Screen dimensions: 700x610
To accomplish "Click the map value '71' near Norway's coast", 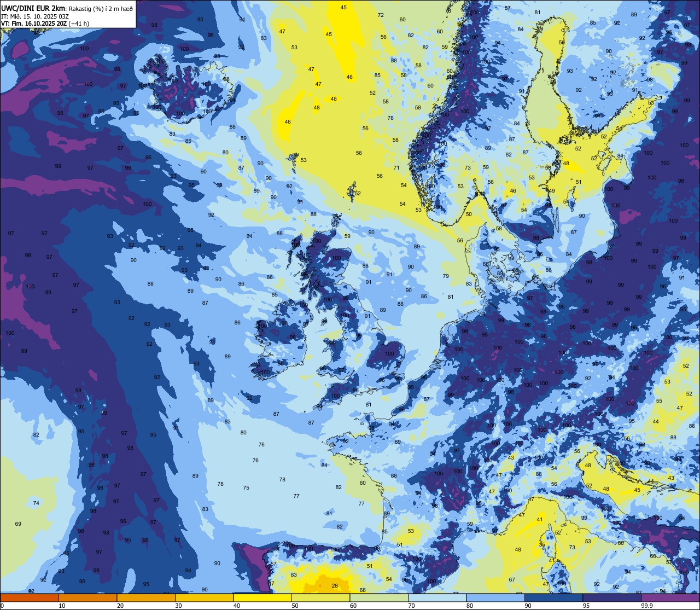I will pos(396,168).
